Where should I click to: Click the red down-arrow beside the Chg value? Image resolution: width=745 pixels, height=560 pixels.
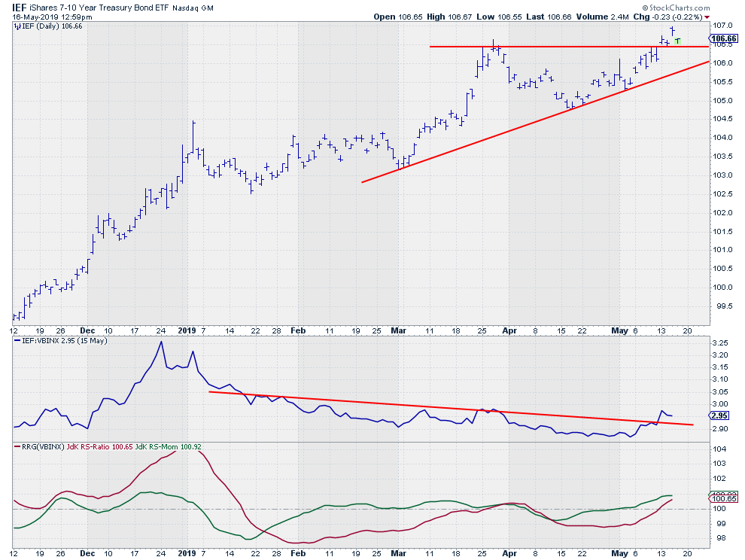click(x=707, y=17)
